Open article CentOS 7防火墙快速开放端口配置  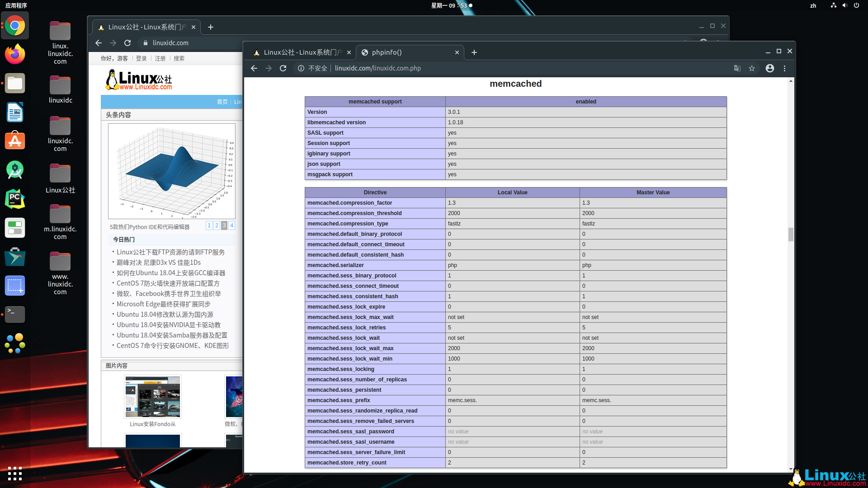(168, 283)
